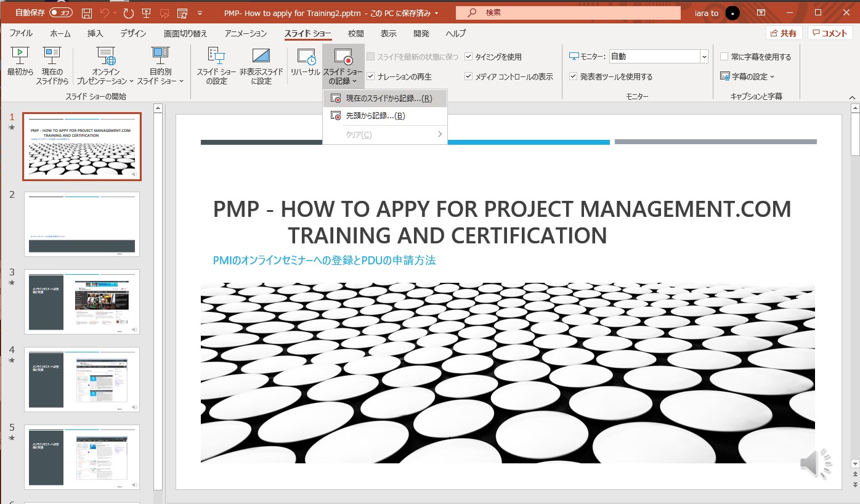Click in the 検索 search box
This screenshot has width=860, height=504.
coord(568,13)
